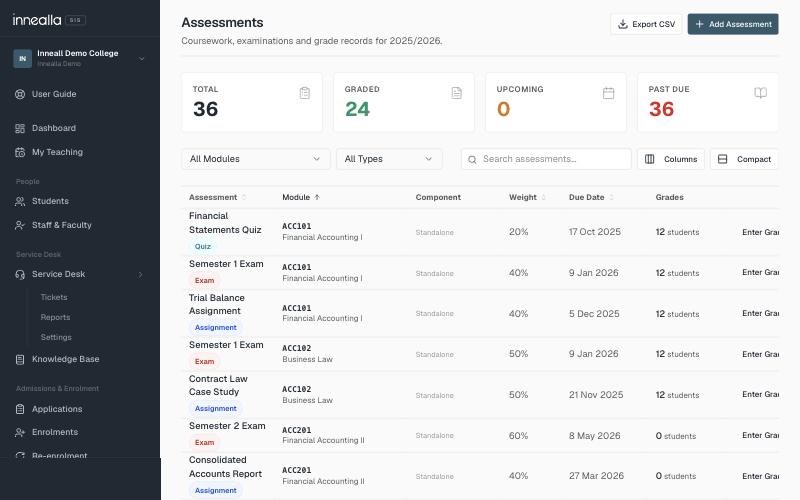Click sort arrows beside Assessment header
Image resolution: width=800 pixels, height=500 pixels.
(x=244, y=197)
